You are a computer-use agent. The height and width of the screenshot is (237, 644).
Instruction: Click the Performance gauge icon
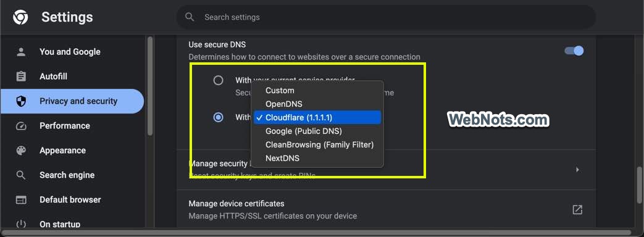coord(21,126)
